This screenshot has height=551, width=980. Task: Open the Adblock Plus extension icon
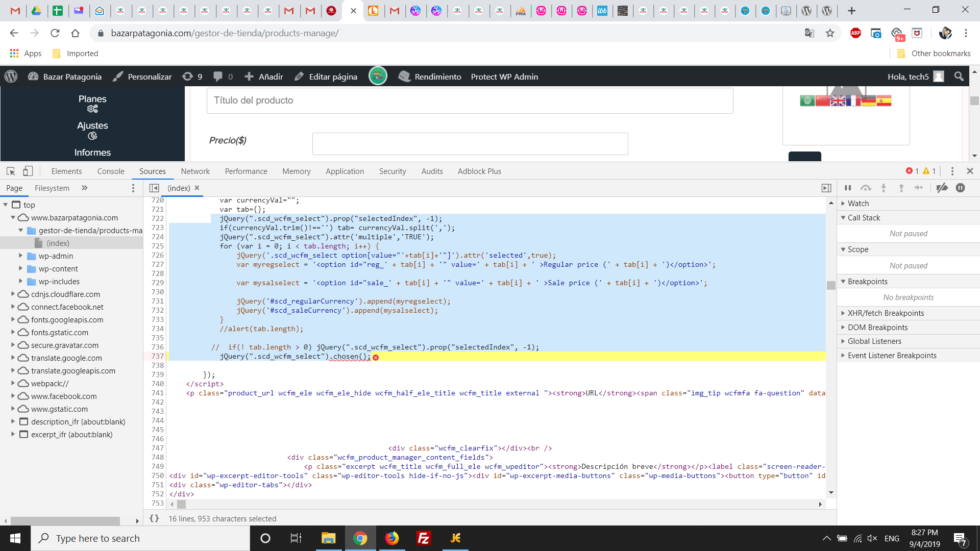point(856,33)
